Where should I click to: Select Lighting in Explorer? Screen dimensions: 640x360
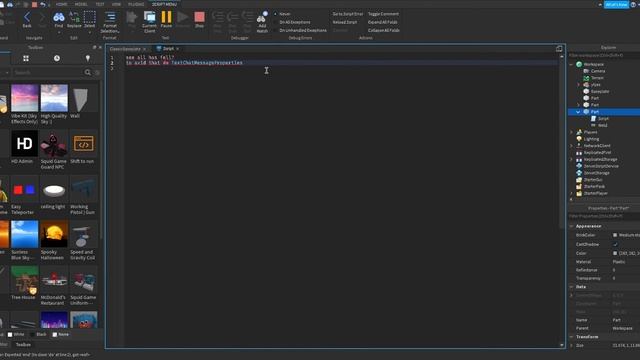click(591, 139)
